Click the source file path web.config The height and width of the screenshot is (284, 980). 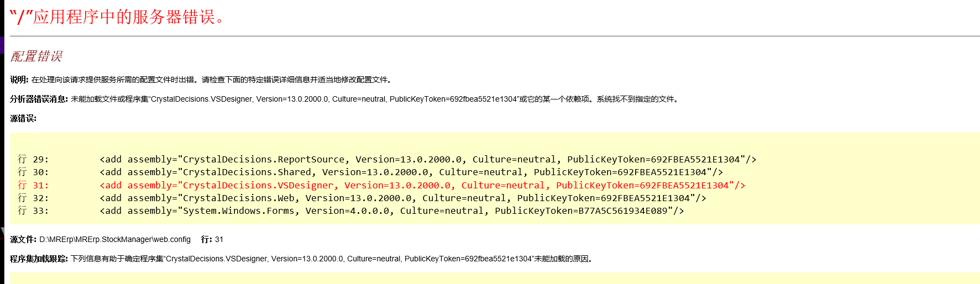(x=115, y=239)
